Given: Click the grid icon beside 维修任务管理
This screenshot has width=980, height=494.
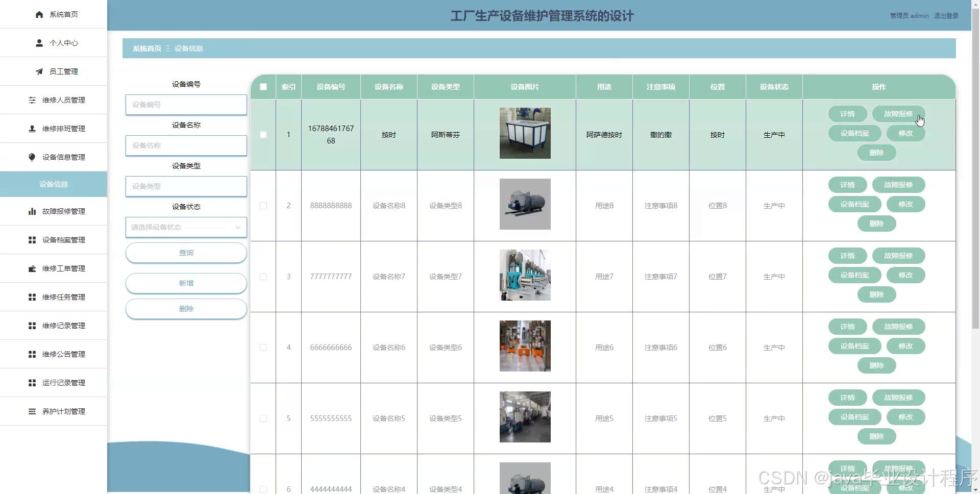Looking at the screenshot, I should 32,297.
